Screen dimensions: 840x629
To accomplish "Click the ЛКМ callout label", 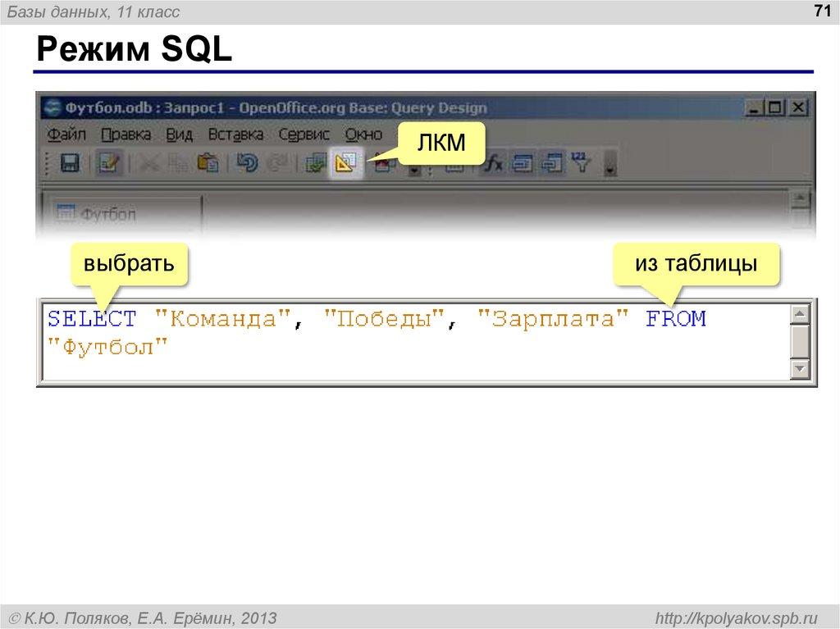I will [x=443, y=142].
